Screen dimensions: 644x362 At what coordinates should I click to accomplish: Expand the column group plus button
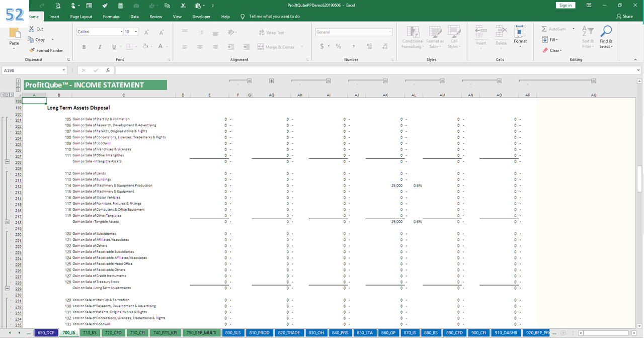271,81
